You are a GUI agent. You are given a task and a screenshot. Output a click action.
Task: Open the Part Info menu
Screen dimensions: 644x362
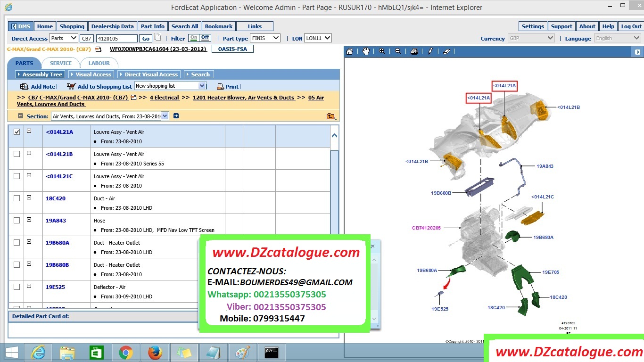coord(153,26)
